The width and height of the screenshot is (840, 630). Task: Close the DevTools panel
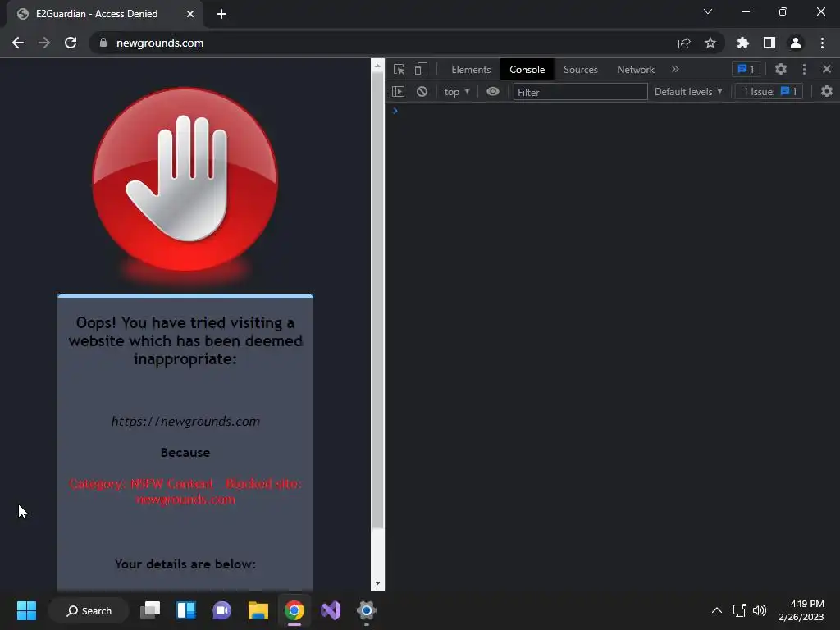tap(827, 69)
